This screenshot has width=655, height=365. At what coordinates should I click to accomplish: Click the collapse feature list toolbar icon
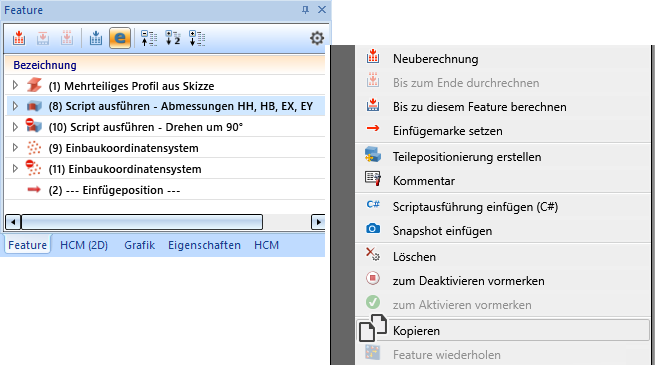point(149,38)
